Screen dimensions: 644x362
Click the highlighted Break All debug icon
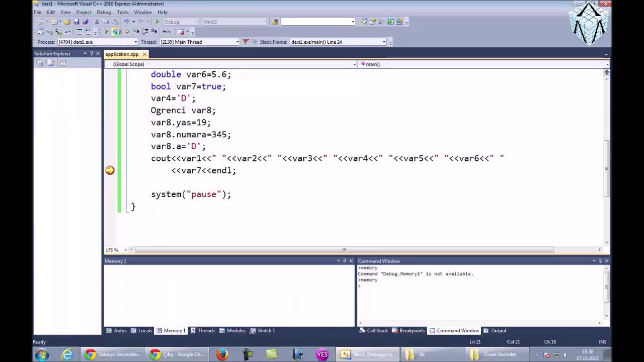click(x=116, y=31)
